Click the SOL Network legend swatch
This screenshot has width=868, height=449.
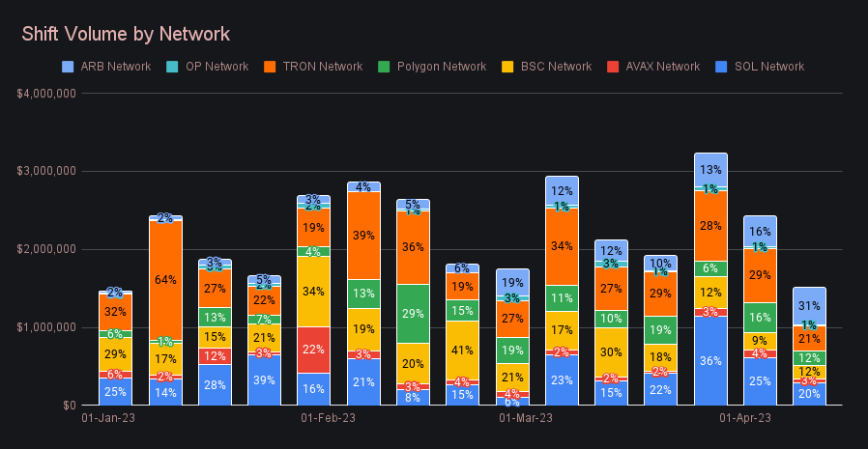[x=719, y=67]
